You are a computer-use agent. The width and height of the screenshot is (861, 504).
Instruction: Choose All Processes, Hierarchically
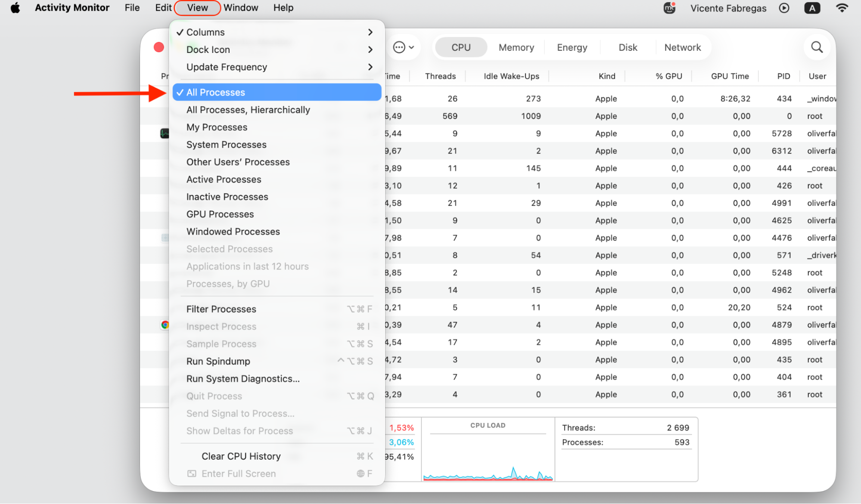[277, 110]
